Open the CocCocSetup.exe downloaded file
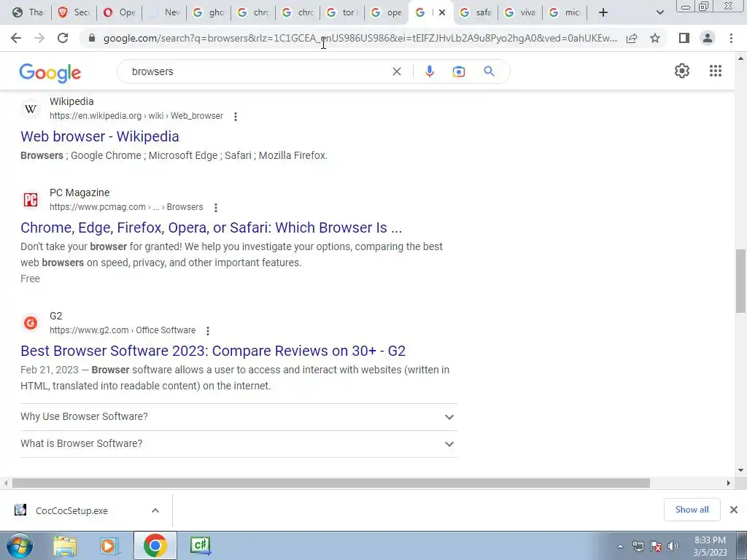 [x=71, y=510]
